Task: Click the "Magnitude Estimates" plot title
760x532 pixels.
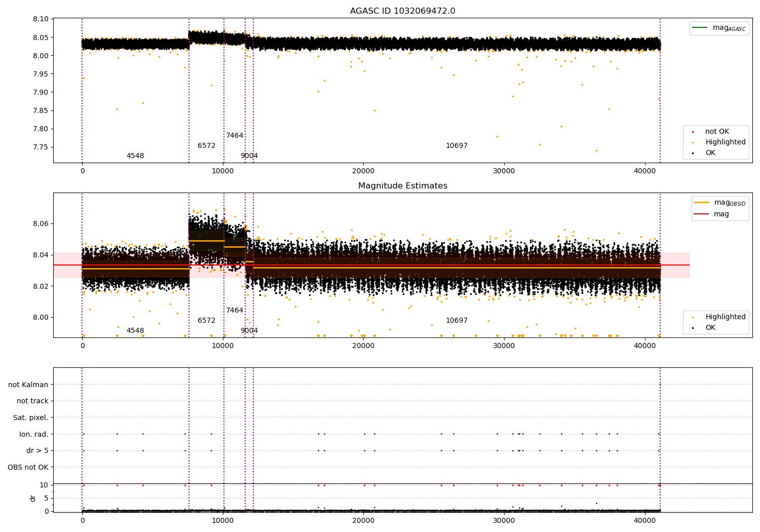Action: 402,186
